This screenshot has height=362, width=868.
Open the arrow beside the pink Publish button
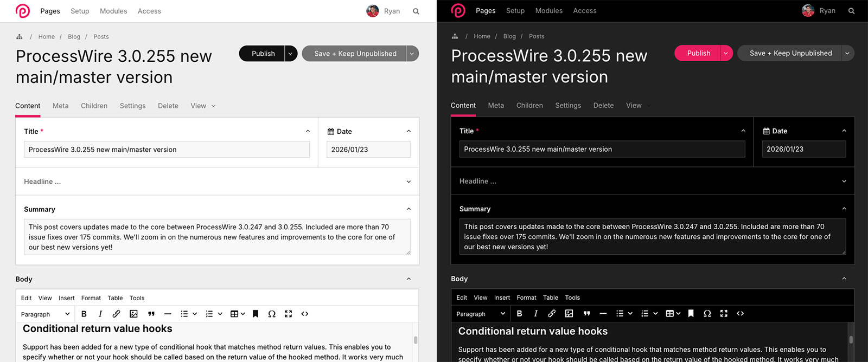click(x=726, y=53)
